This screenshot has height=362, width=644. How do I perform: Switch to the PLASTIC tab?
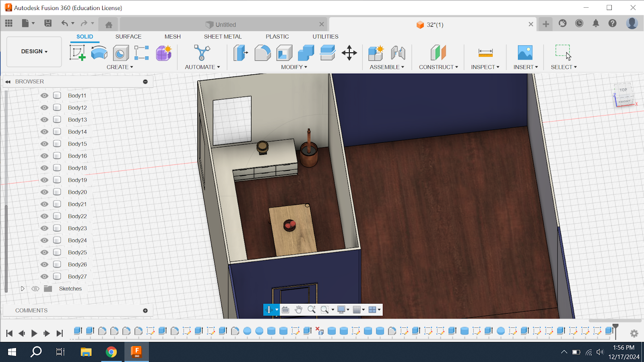277,37
